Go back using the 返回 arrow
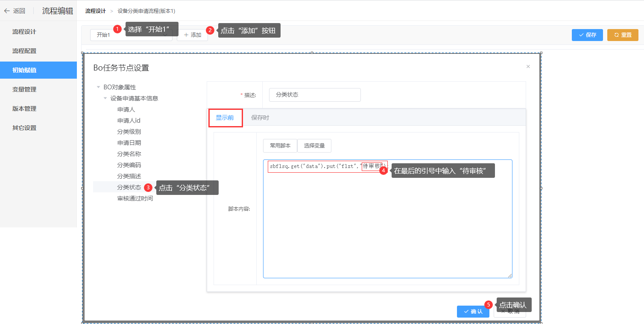644x324 pixels. click(x=15, y=11)
